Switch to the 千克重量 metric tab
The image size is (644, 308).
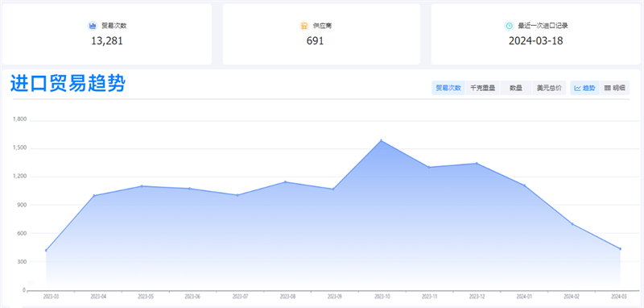(x=482, y=88)
